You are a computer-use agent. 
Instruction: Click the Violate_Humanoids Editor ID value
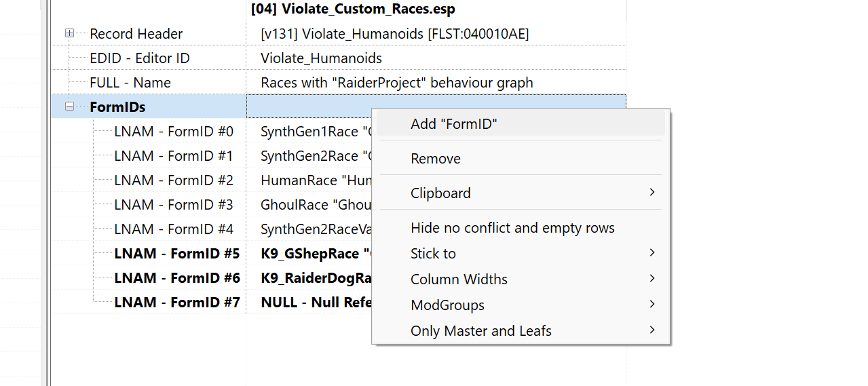tap(321, 58)
